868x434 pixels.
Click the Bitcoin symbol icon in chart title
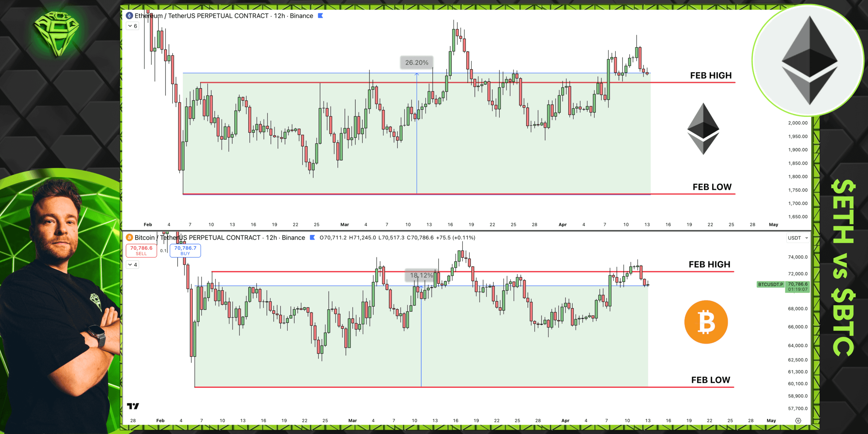[129, 238]
